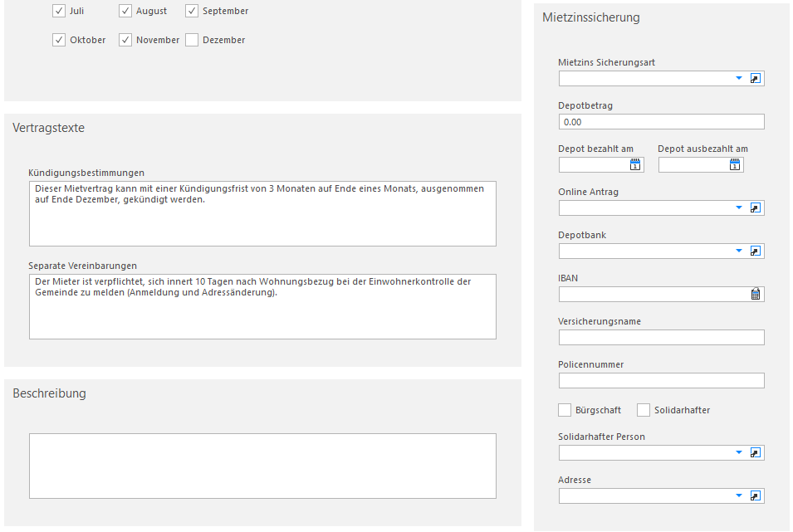This screenshot has width=793, height=532.
Task: Open calendar for Depot bezahlt am
Action: tap(635, 164)
